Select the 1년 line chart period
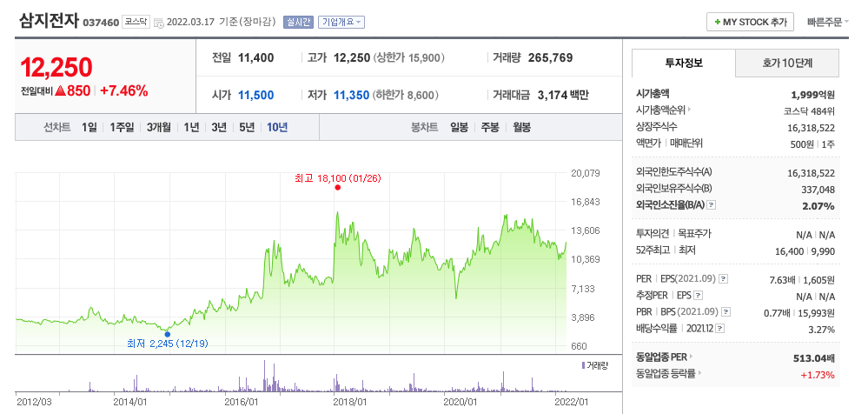The image size is (868, 414). tap(191, 128)
